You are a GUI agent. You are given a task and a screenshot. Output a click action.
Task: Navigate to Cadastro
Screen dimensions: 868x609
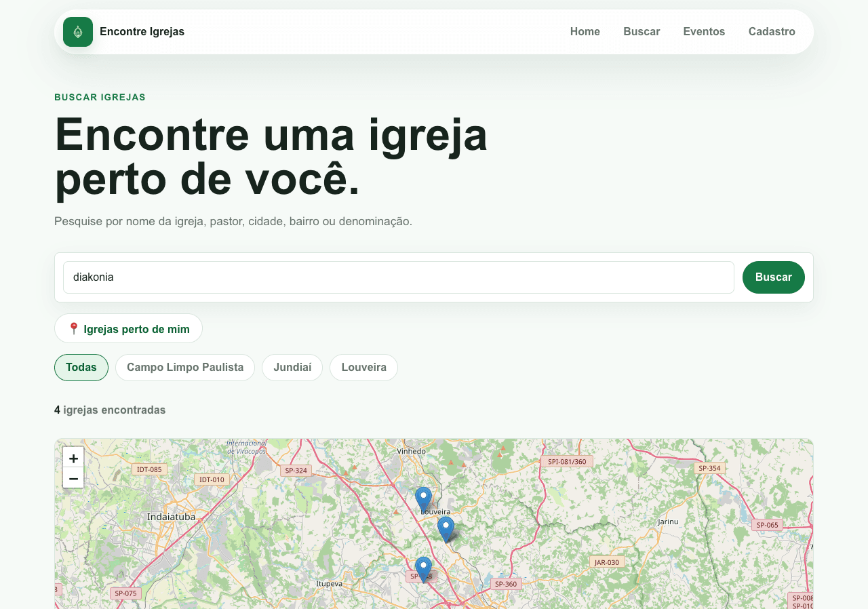(772, 32)
